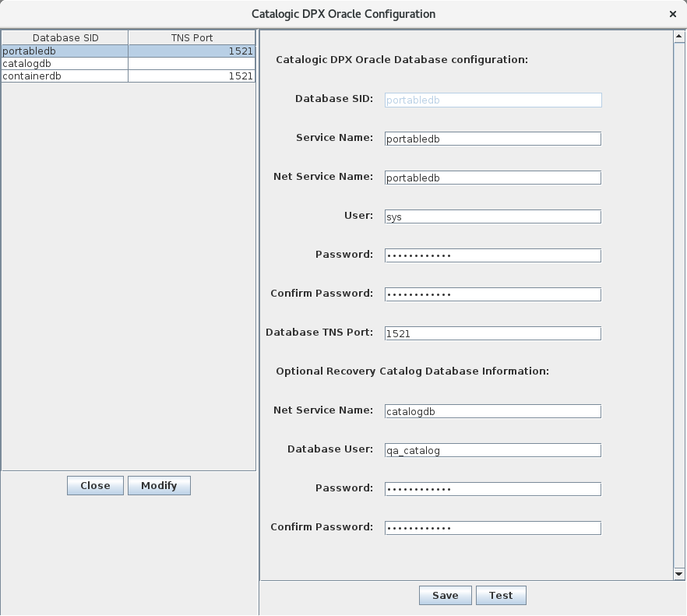The width and height of the screenshot is (687, 616).
Task: Click the Recovery Catalog Confirm Password field
Action: coord(492,528)
